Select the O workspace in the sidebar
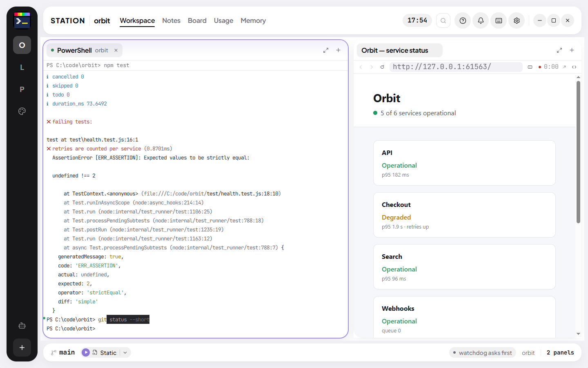This screenshot has width=588, height=368. [22, 45]
